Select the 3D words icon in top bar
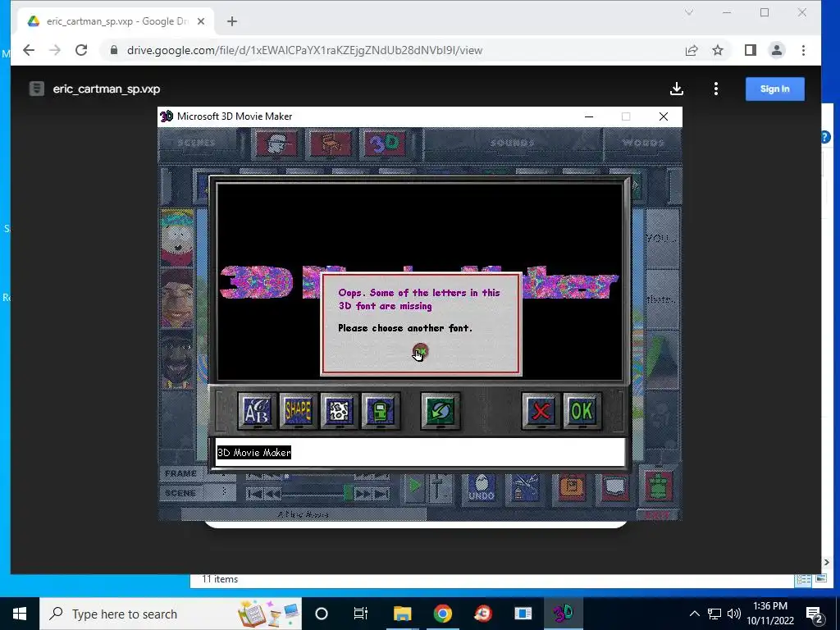Viewport: 840px width, 630px height. (385, 144)
